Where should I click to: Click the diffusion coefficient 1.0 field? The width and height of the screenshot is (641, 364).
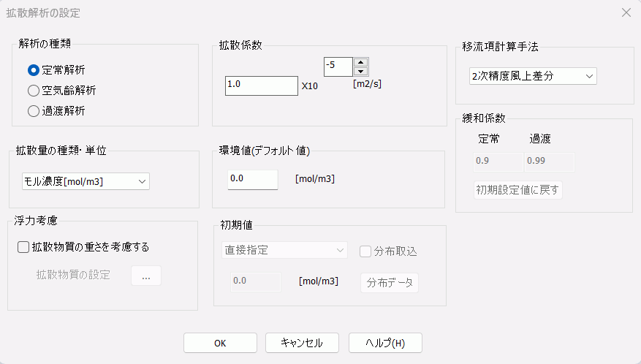click(x=261, y=86)
